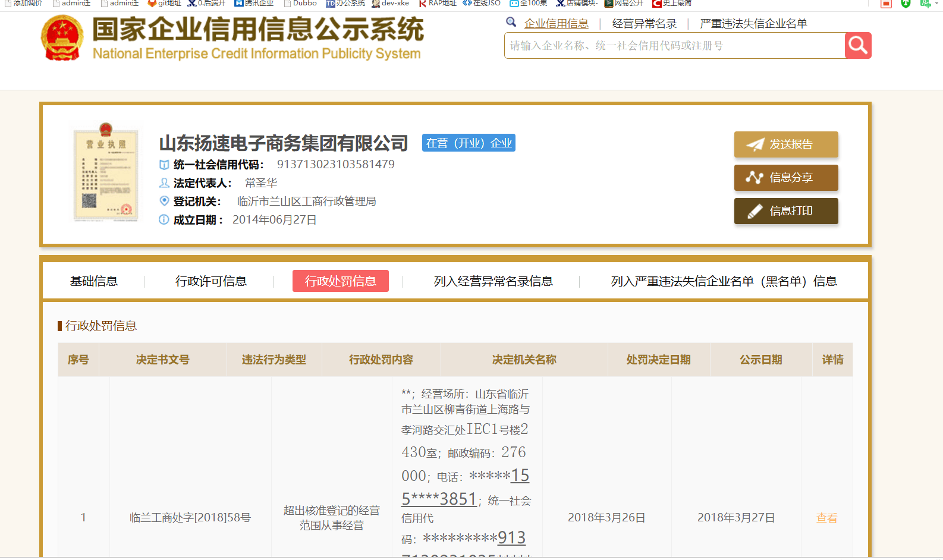This screenshot has height=560, width=943.
Task: Click the red search magnifier button
Action: [x=857, y=45]
